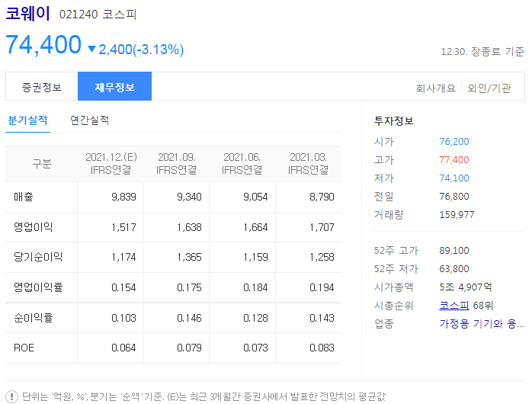
Task: Open the 증권정보 tab
Action: tap(42, 86)
